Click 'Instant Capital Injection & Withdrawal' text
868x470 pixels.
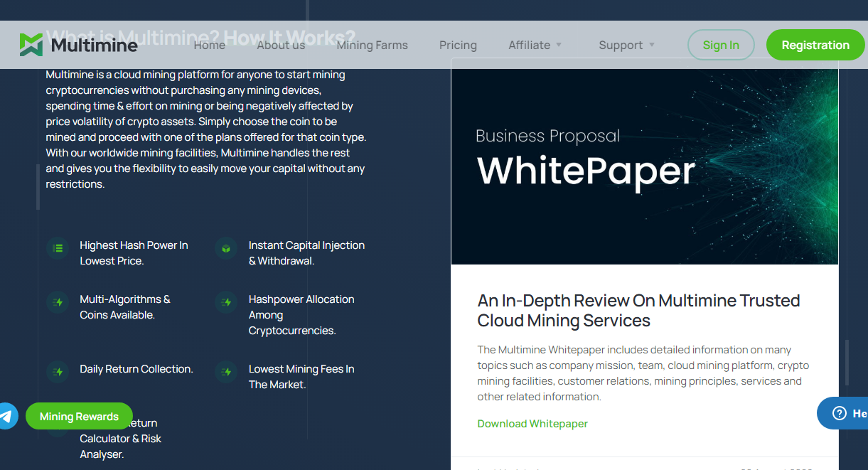tap(306, 253)
